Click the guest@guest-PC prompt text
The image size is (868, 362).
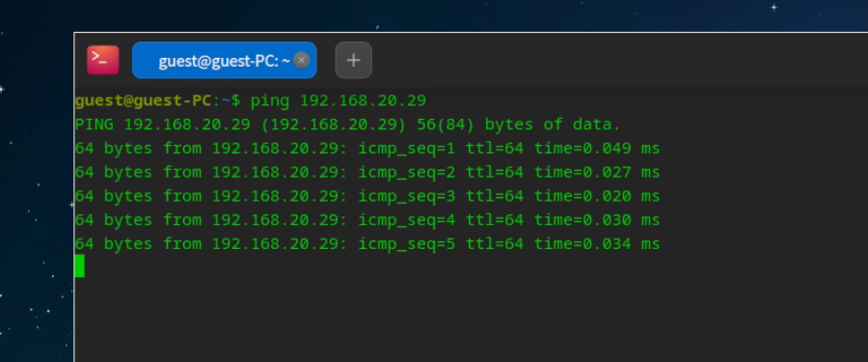(143, 101)
